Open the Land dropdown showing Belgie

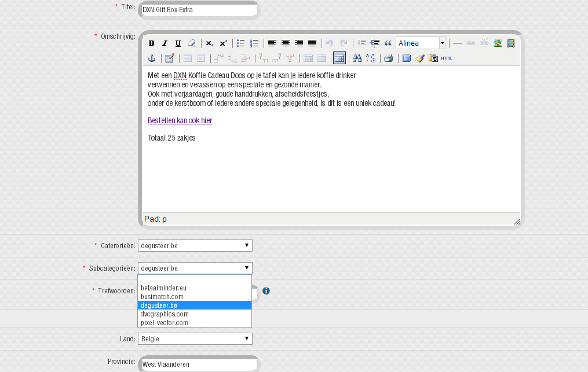[195, 339]
